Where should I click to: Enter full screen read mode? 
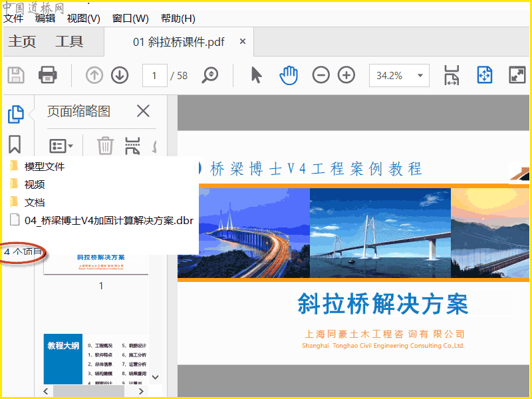pyautogui.click(x=517, y=75)
